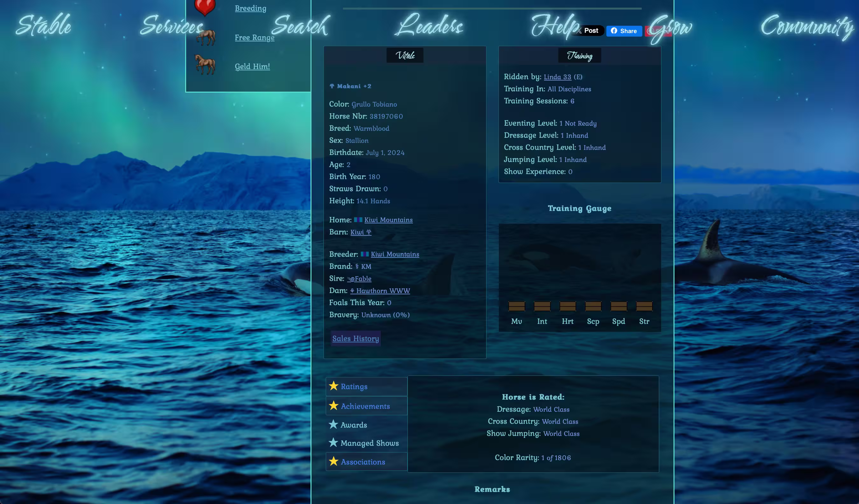Open the Services menu
Viewport: 859px width, 504px height.
(x=171, y=25)
